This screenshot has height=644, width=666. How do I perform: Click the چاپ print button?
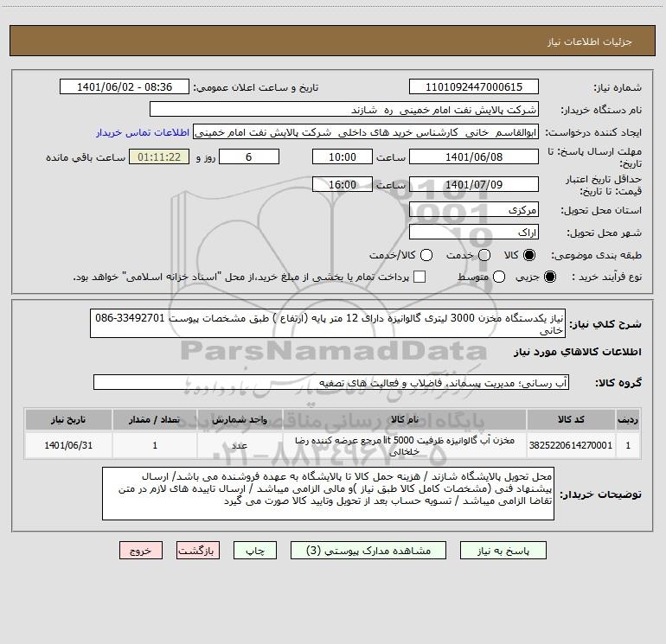[x=255, y=551]
